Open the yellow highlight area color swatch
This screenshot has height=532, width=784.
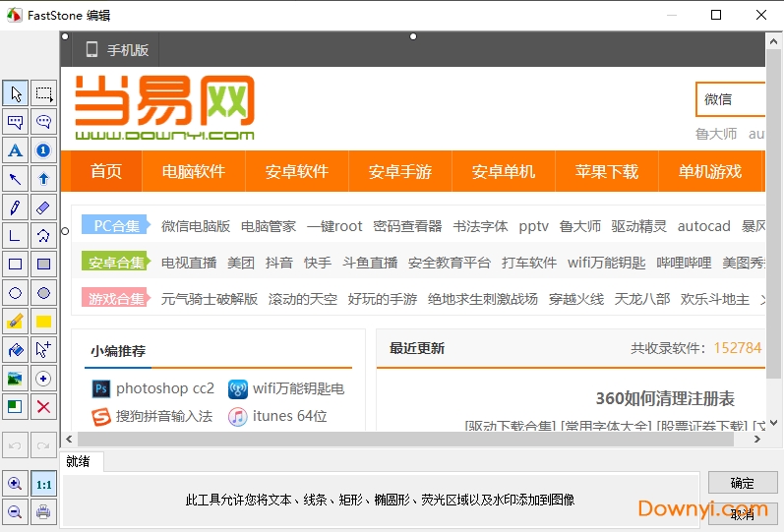pos(44,322)
